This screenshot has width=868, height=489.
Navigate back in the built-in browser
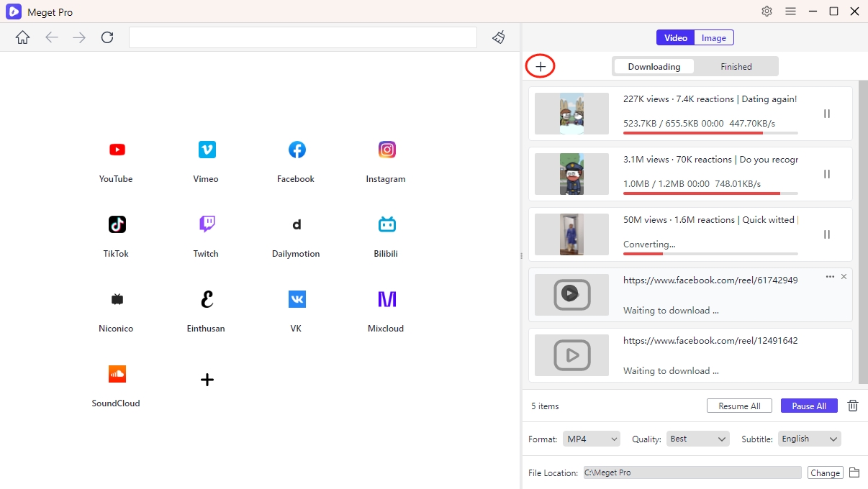coord(52,37)
